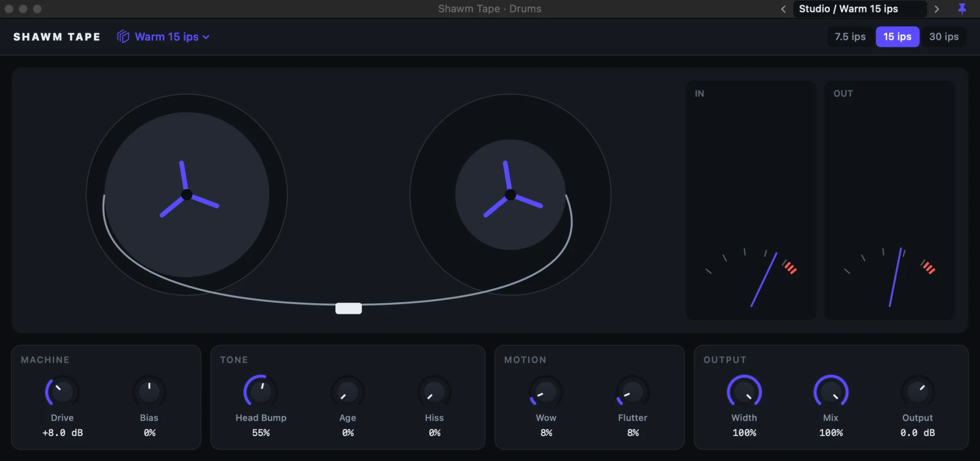The image size is (980, 461).
Task: Click the white tape head block
Action: pos(348,309)
